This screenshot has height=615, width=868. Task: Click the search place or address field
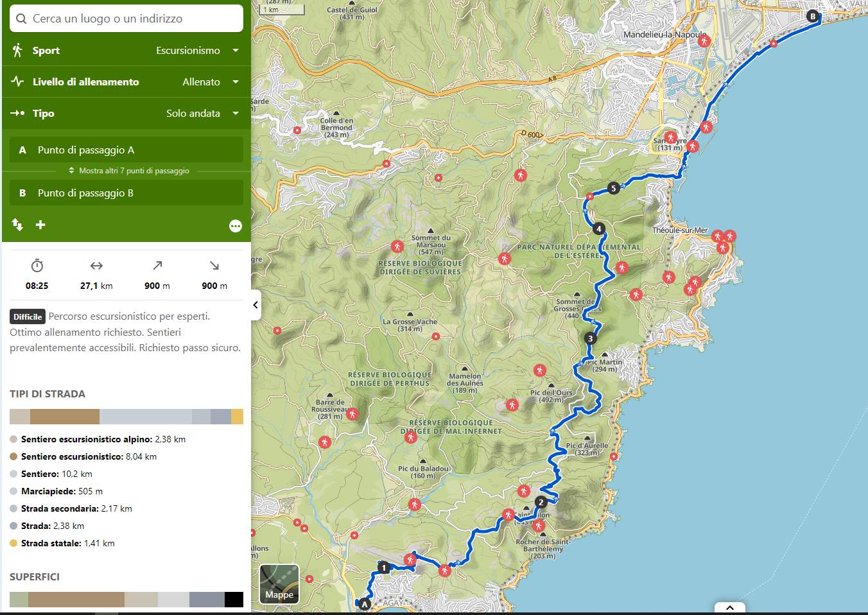[x=135, y=19]
